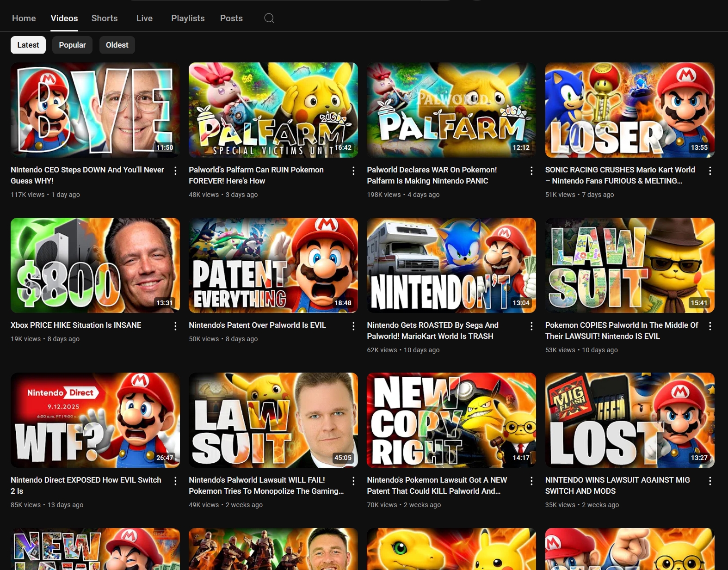Open more options for Nintendo CEO Steps DOWN video
This screenshot has width=728, height=570.
(175, 171)
